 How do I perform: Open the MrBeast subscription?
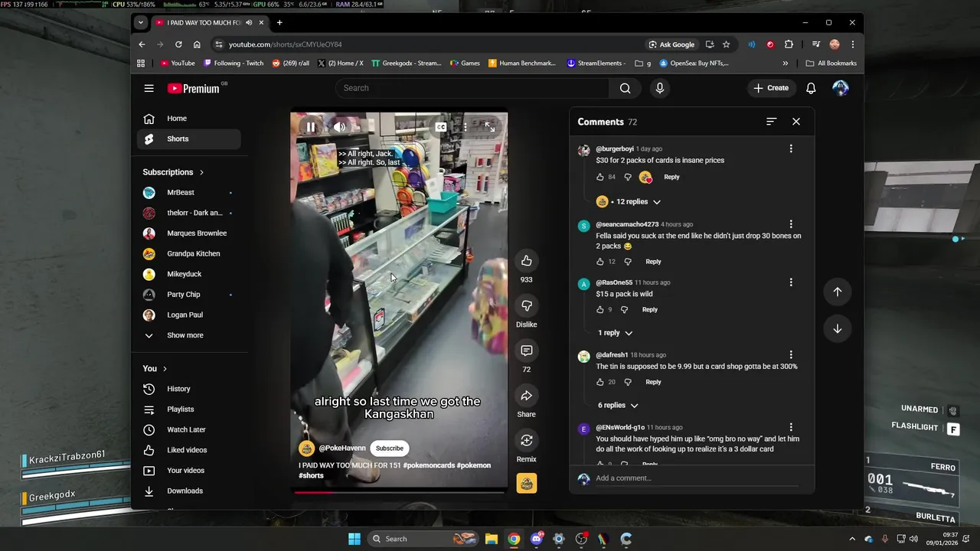tap(188, 193)
